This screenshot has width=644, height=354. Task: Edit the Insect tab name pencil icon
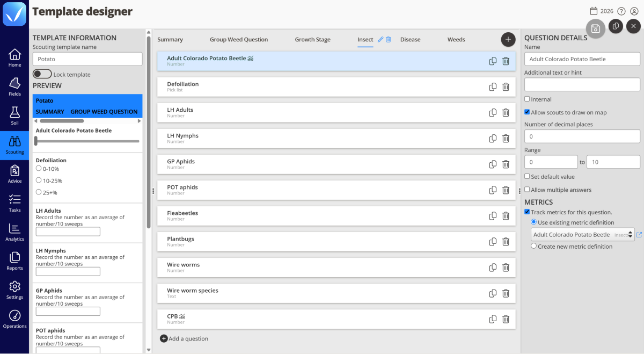pyautogui.click(x=380, y=39)
